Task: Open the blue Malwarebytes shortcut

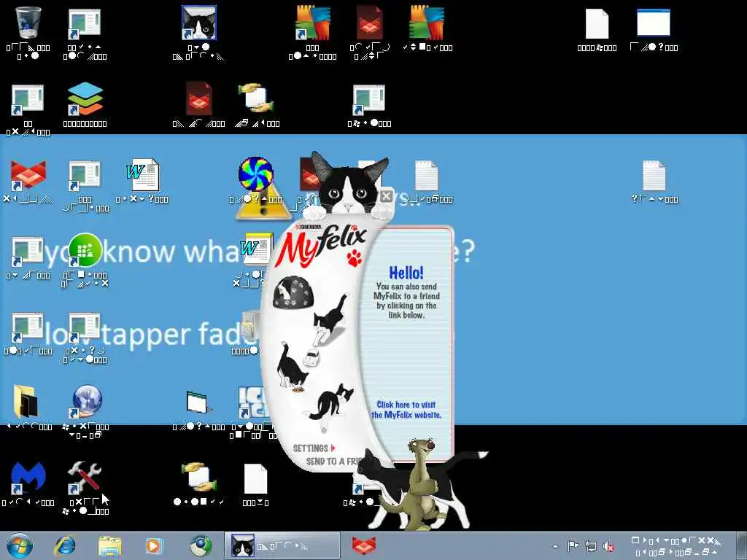Action: (28, 478)
